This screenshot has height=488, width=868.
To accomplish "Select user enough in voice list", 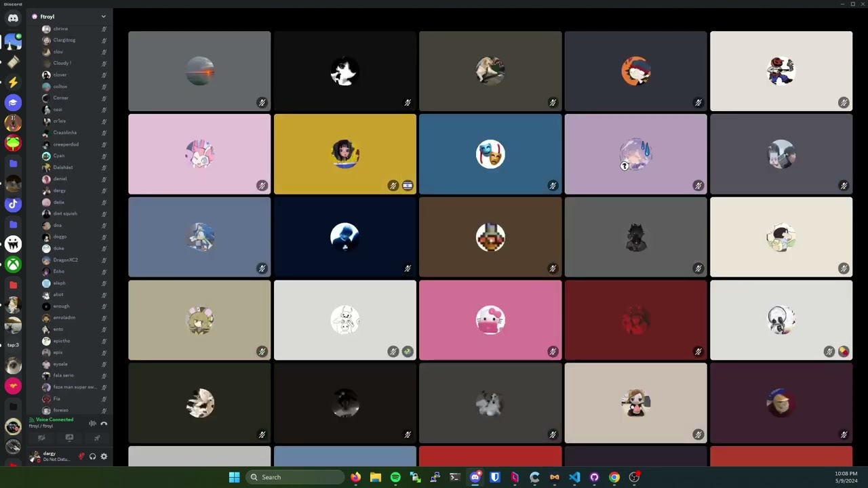I will pos(73,306).
